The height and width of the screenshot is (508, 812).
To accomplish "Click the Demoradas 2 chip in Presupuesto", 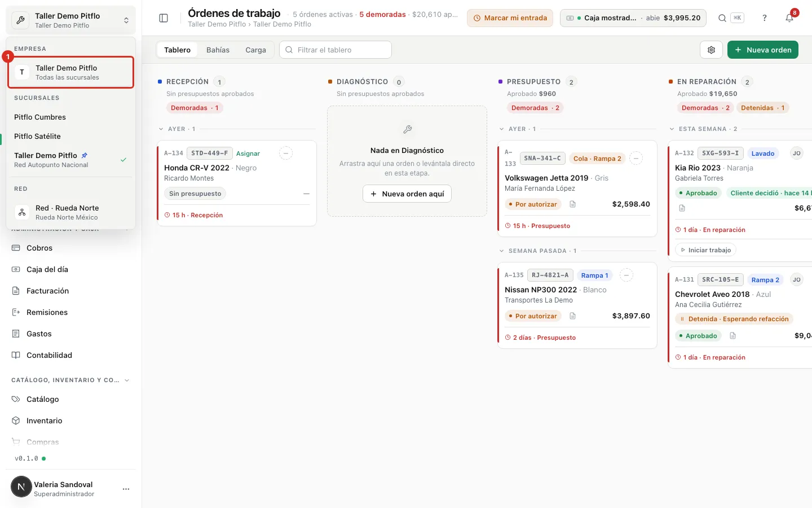I will tap(535, 108).
